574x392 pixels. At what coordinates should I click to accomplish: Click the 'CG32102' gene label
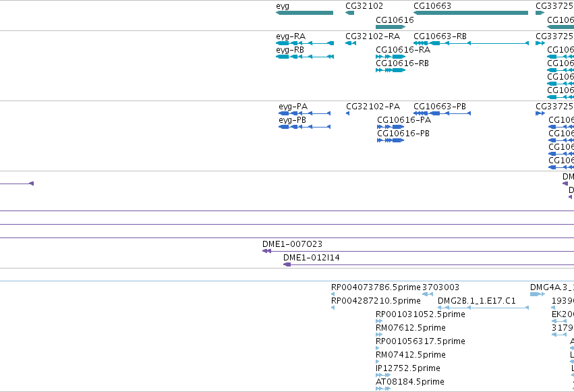tap(364, 6)
